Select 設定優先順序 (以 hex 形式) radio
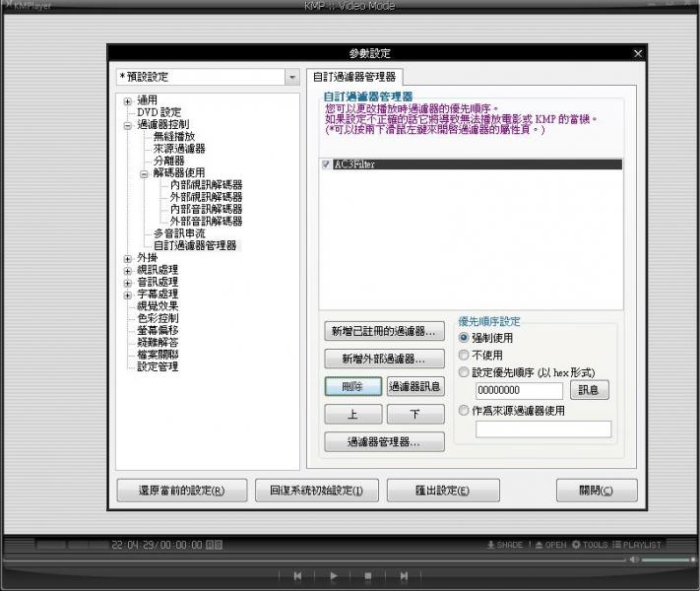The width and height of the screenshot is (700, 591). tap(464, 372)
